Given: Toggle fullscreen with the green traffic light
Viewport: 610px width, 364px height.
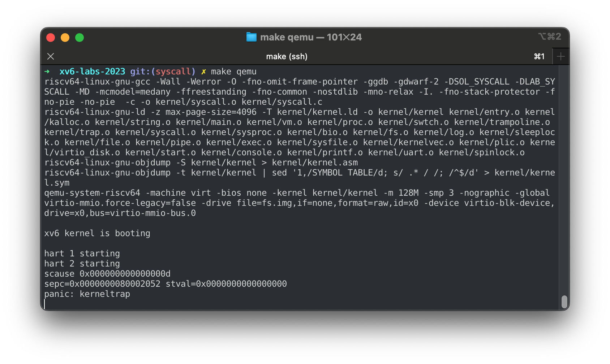Looking at the screenshot, I should (x=79, y=37).
